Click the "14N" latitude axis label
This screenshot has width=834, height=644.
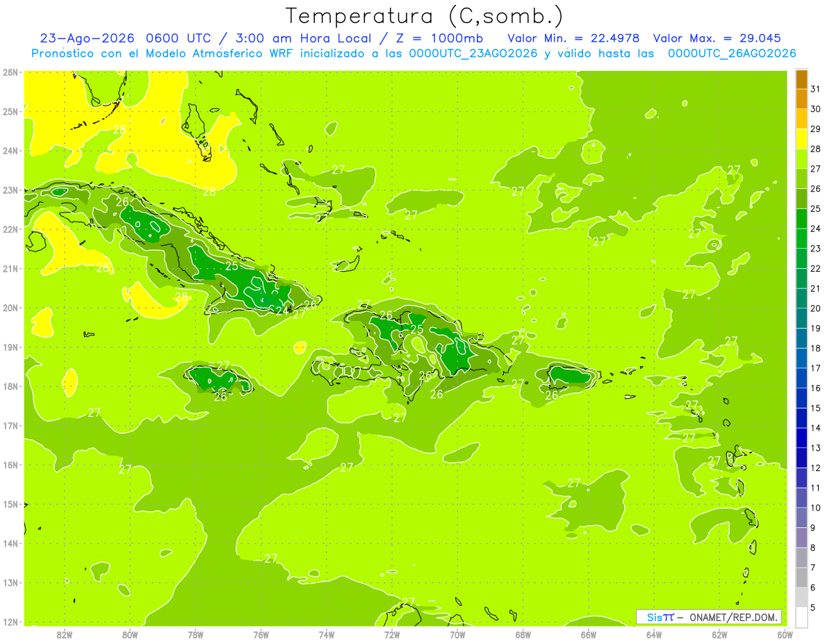click(x=10, y=543)
